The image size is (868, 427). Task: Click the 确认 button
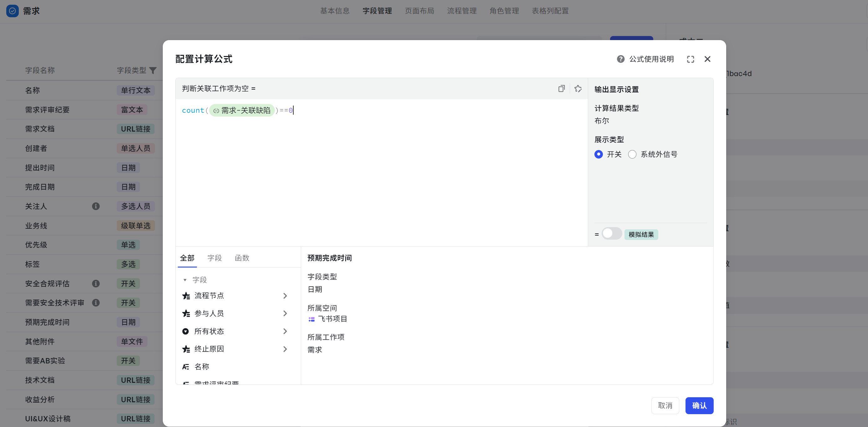coord(699,406)
